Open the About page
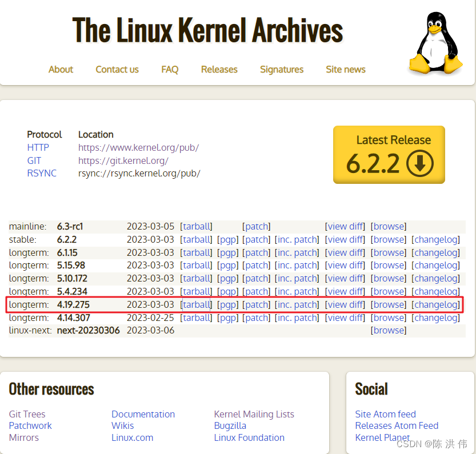Screen dimensions: 476x454 (61, 69)
